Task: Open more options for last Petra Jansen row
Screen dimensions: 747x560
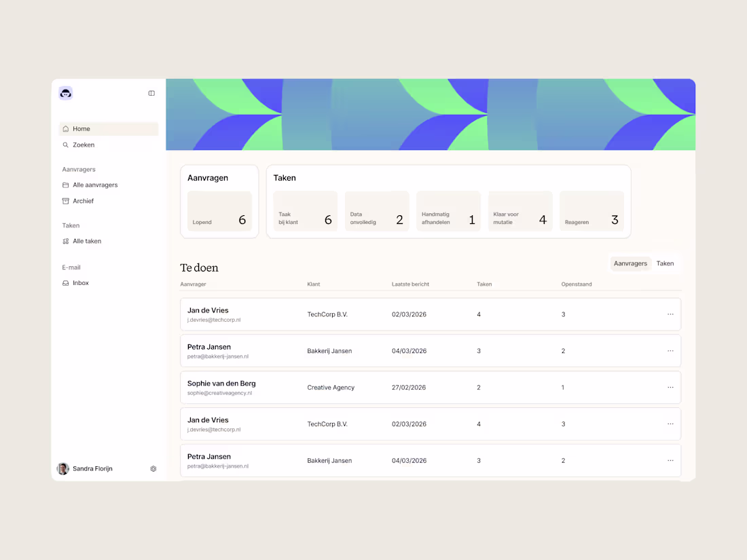Action: (x=670, y=460)
